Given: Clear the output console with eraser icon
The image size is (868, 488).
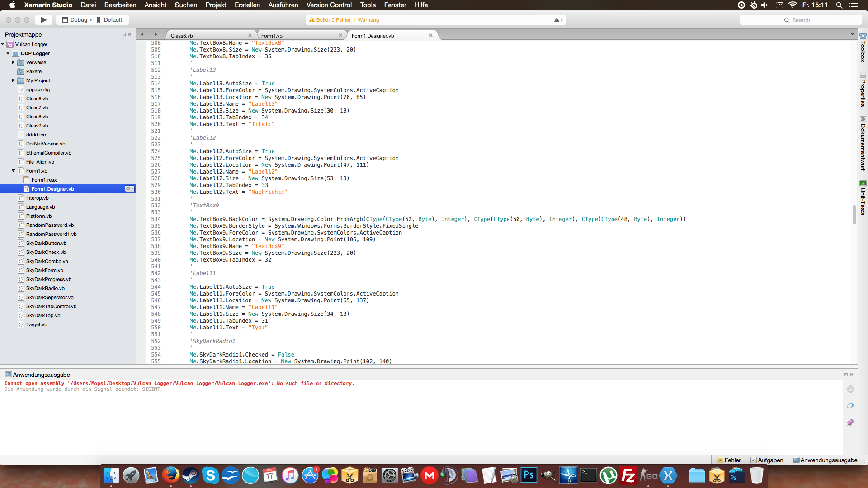Looking at the screenshot, I should [x=850, y=406].
